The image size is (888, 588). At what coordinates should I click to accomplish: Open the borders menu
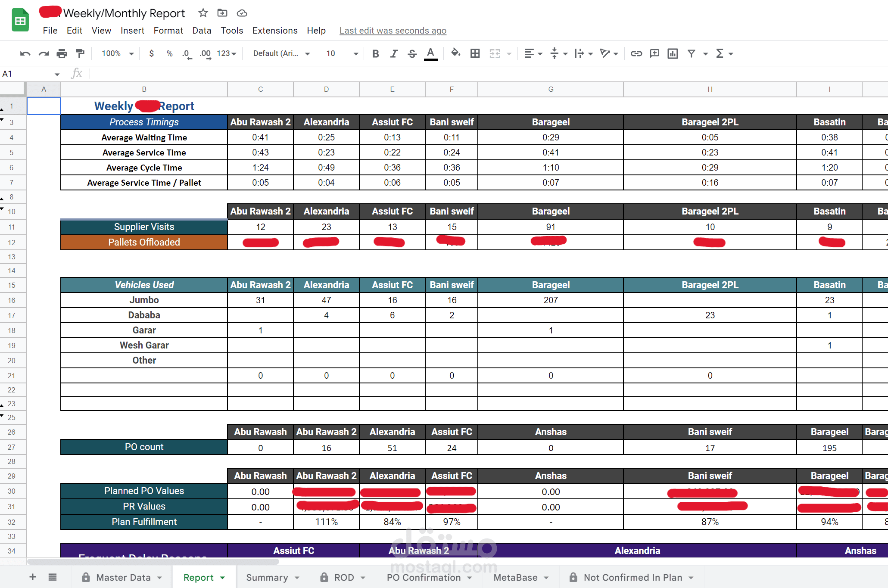point(475,53)
